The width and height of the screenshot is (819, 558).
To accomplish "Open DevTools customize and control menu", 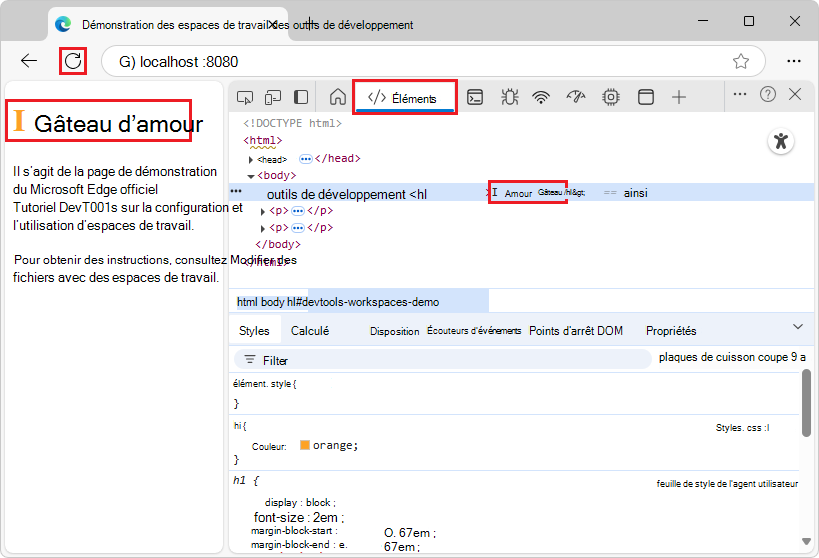I will coord(740,95).
